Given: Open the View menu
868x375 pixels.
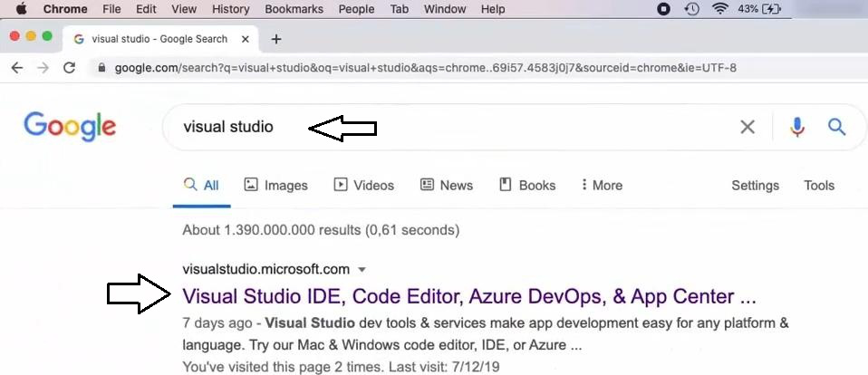Looking at the screenshot, I should [184, 9].
